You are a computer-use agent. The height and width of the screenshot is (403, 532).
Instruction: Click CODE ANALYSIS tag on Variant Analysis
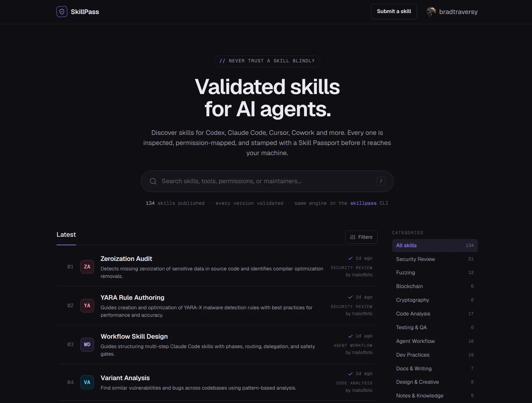[354, 383]
